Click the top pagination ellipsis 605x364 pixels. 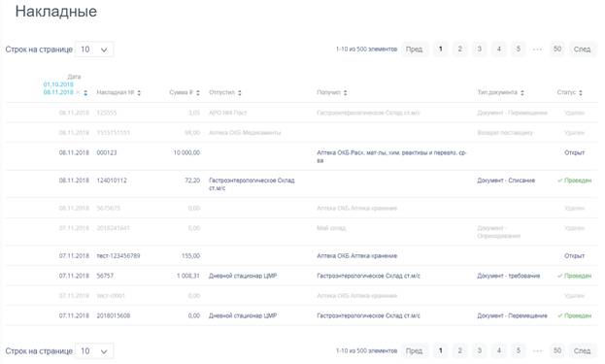537,49
